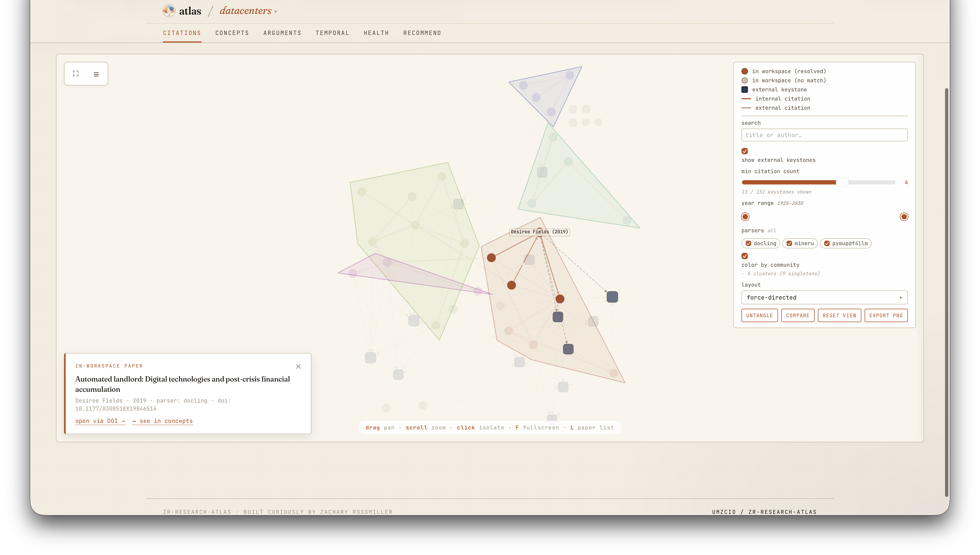The height and width of the screenshot is (555, 980).
Task: Click the UNTANGLE button
Action: pyautogui.click(x=759, y=315)
